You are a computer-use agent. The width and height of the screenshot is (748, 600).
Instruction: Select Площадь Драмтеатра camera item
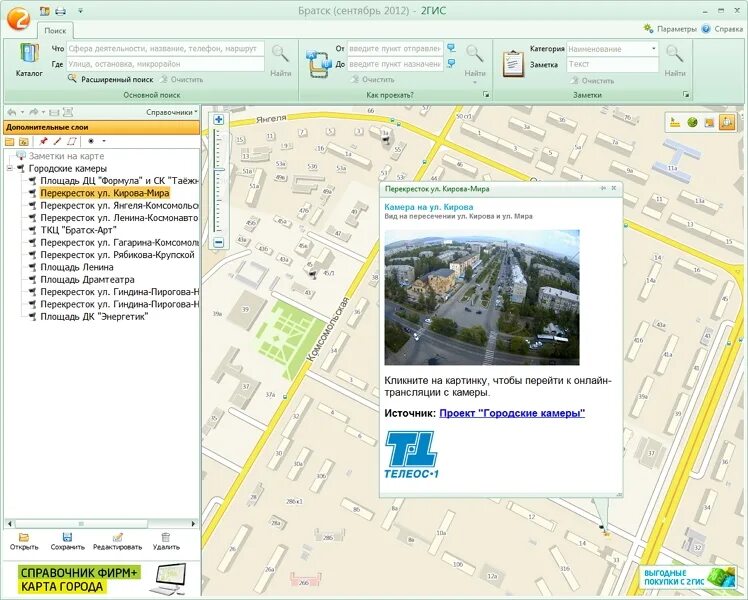[87, 279]
